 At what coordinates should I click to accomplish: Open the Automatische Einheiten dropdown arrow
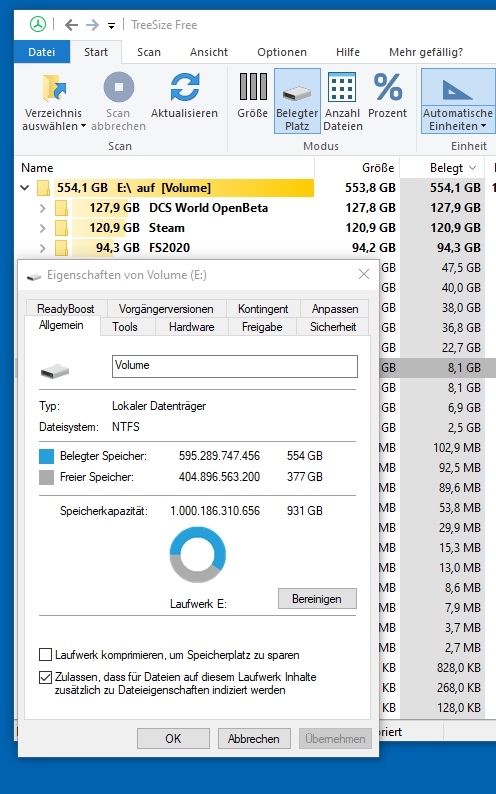point(483,126)
